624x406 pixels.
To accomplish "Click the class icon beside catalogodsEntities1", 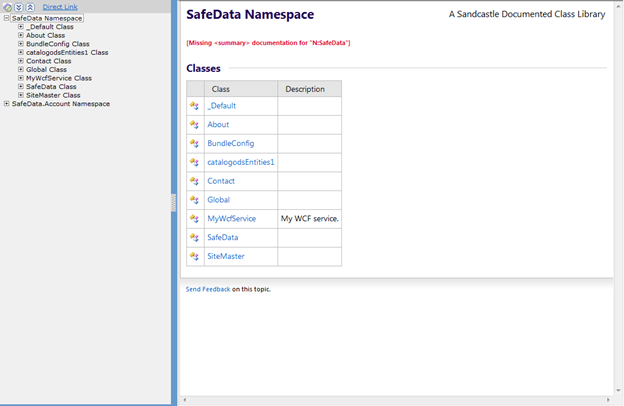I will click(x=195, y=162).
